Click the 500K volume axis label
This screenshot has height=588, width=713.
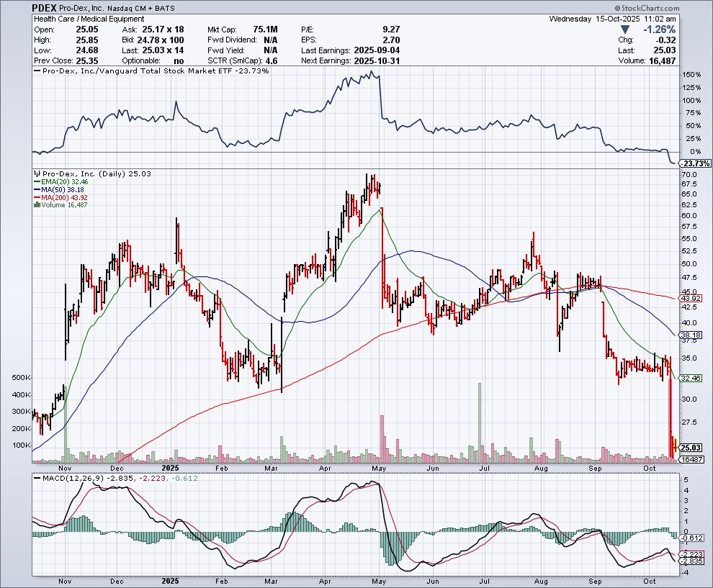pyautogui.click(x=22, y=378)
